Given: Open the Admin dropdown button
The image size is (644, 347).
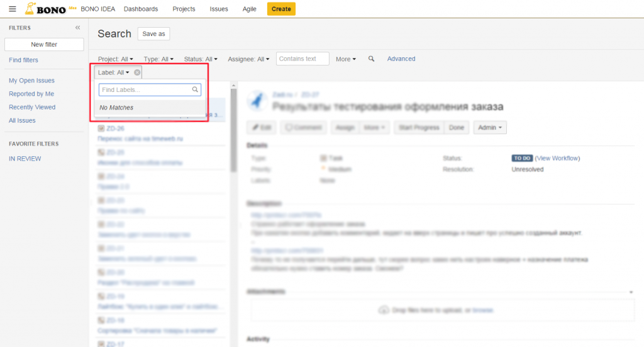Looking at the screenshot, I should [490, 128].
